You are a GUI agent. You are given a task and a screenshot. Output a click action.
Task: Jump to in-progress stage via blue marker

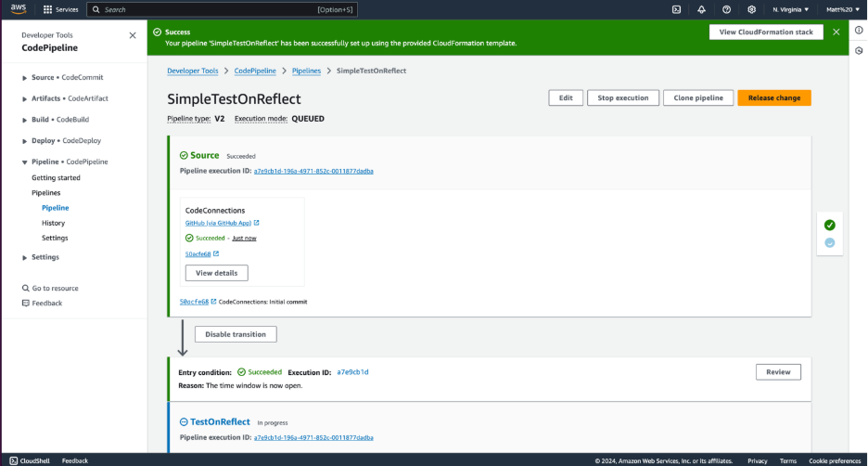click(x=829, y=242)
